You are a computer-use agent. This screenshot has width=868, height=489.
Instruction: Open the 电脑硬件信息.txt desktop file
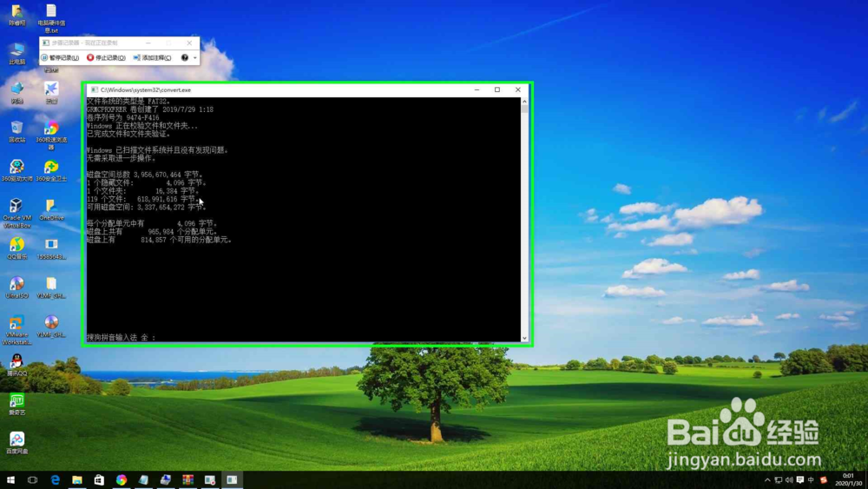[51, 17]
